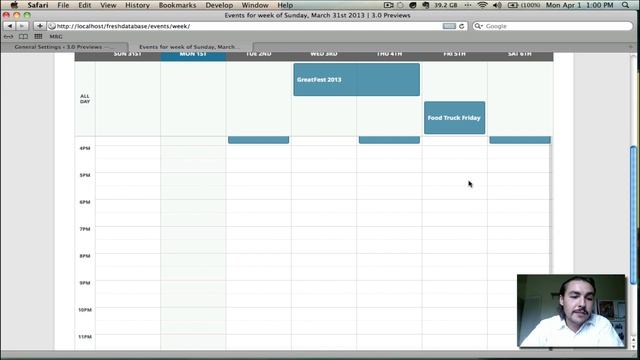This screenshot has height=360, width=640.
Task: Click the battery status icon
Action: coord(513,5)
